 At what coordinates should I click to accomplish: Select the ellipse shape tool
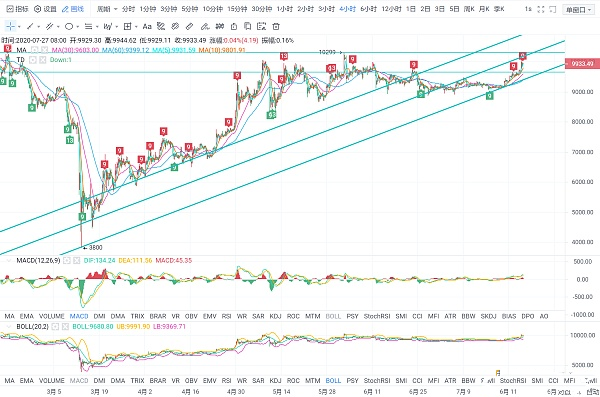click(x=69, y=26)
